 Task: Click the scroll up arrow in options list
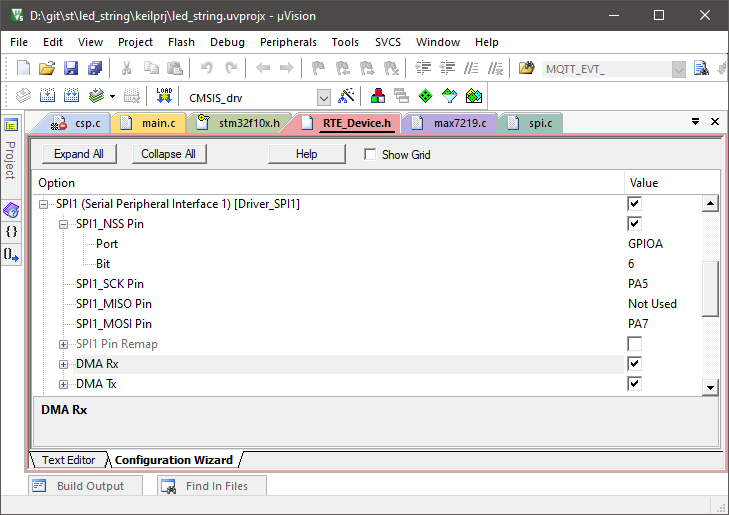[710, 204]
